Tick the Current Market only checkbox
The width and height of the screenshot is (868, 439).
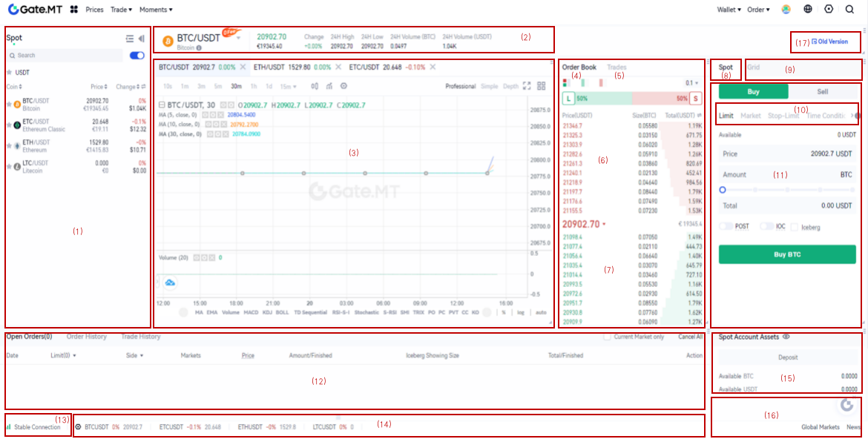coord(608,337)
